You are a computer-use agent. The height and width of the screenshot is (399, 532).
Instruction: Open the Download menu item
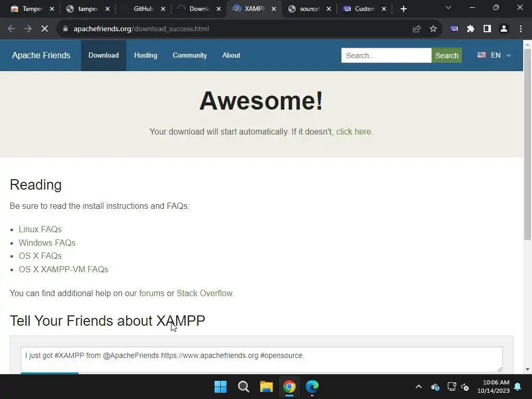pyautogui.click(x=103, y=55)
